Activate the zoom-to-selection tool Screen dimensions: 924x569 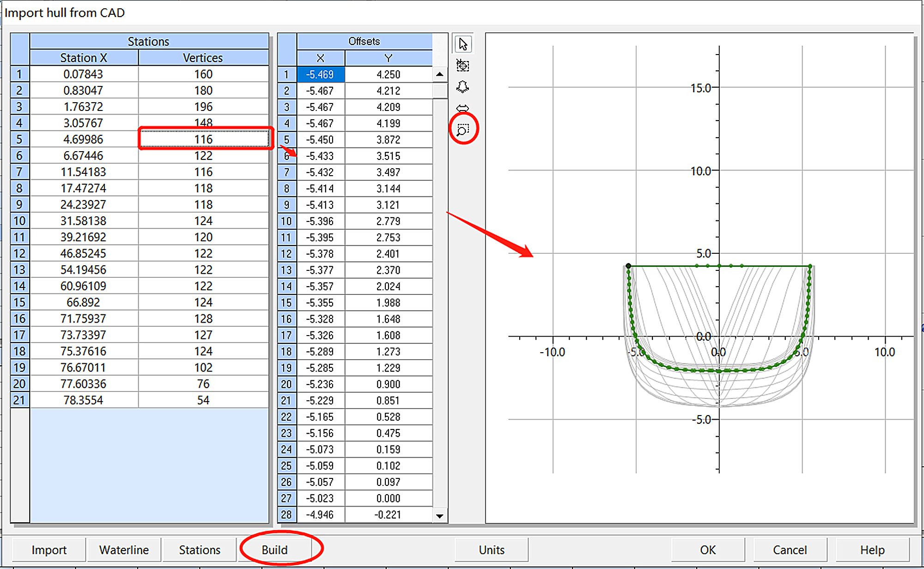(462, 129)
